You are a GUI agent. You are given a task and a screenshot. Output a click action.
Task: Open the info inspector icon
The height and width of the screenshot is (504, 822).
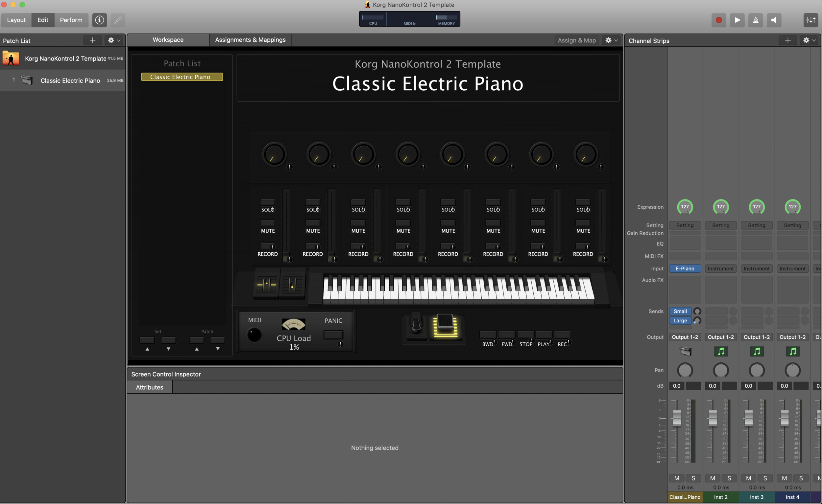[99, 20]
